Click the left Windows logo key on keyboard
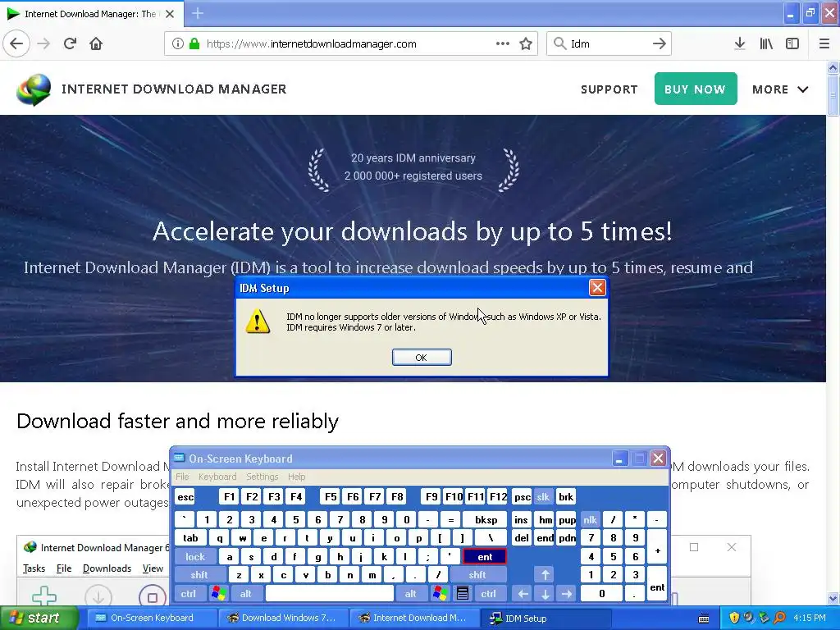This screenshot has width=840, height=630. tap(218, 594)
